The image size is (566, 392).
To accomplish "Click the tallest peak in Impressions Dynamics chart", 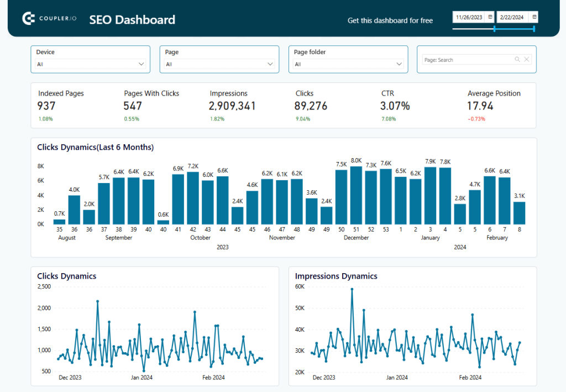I will (353, 288).
